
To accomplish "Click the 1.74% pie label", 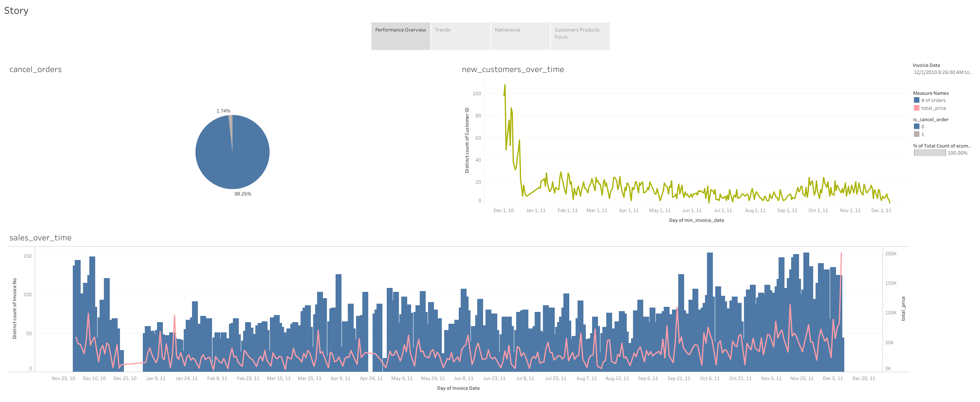I will pos(223,111).
